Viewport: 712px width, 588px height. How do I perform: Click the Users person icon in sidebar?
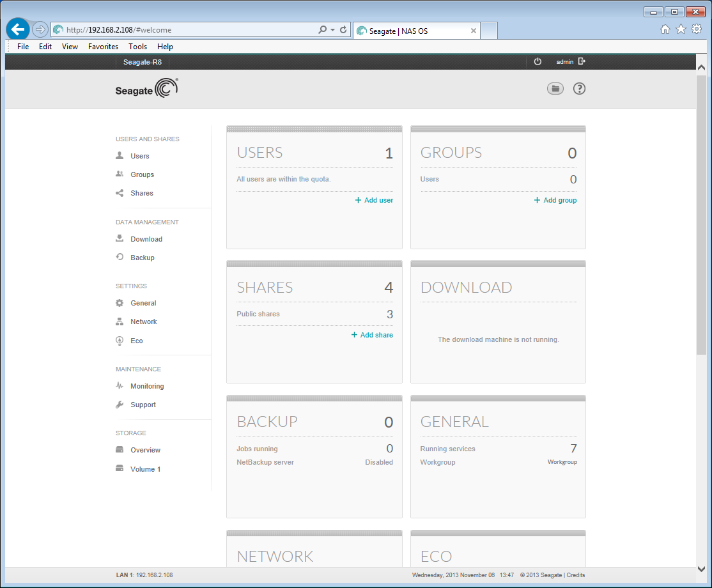tap(120, 155)
